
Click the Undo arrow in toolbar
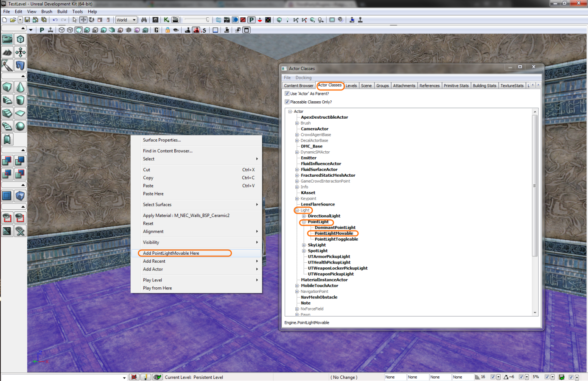55,20
